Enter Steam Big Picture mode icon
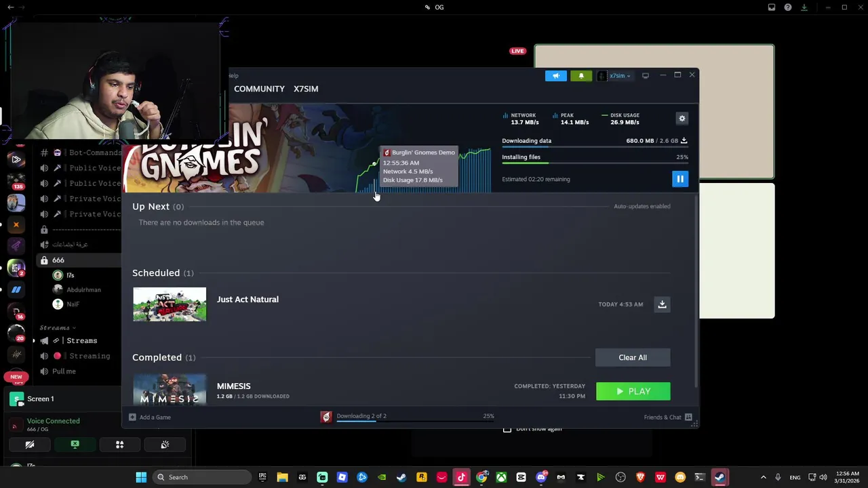The height and width of the screenshot is (488, 868). pyautogui.click(x=646, y=76)
